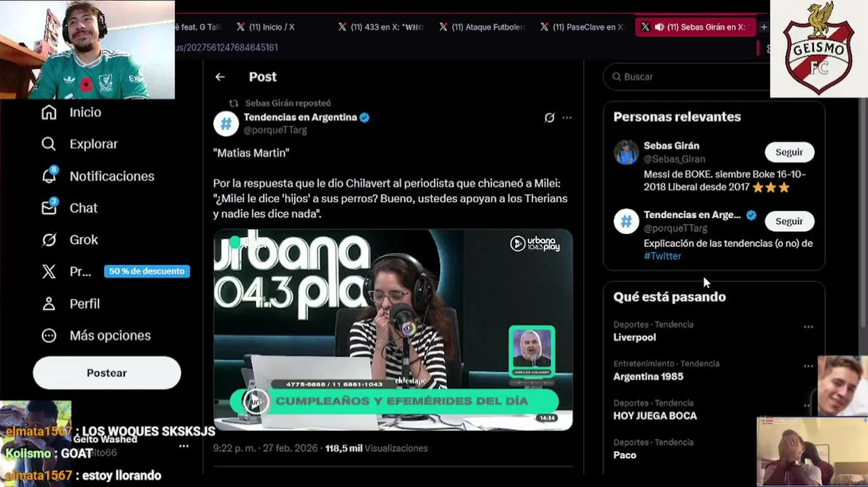Click inside the Buscar search field
Screen dimensions: 868x487
tap(686, 77)
